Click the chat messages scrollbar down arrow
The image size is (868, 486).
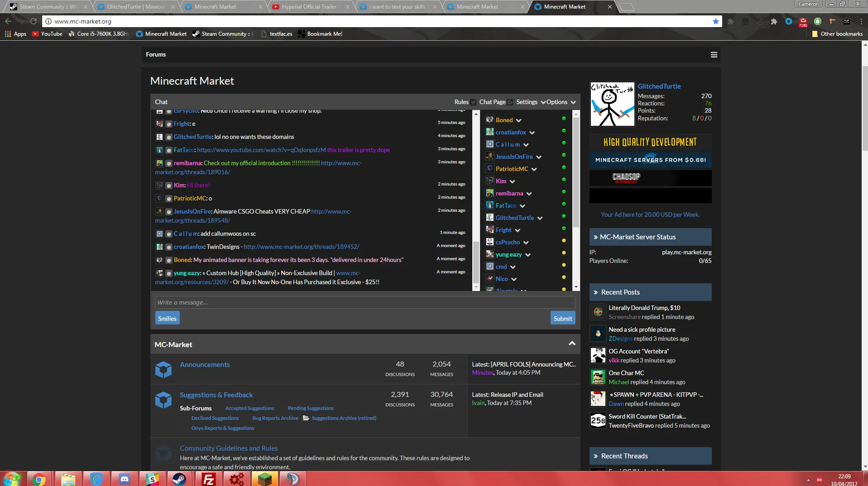tap(475, 287)
